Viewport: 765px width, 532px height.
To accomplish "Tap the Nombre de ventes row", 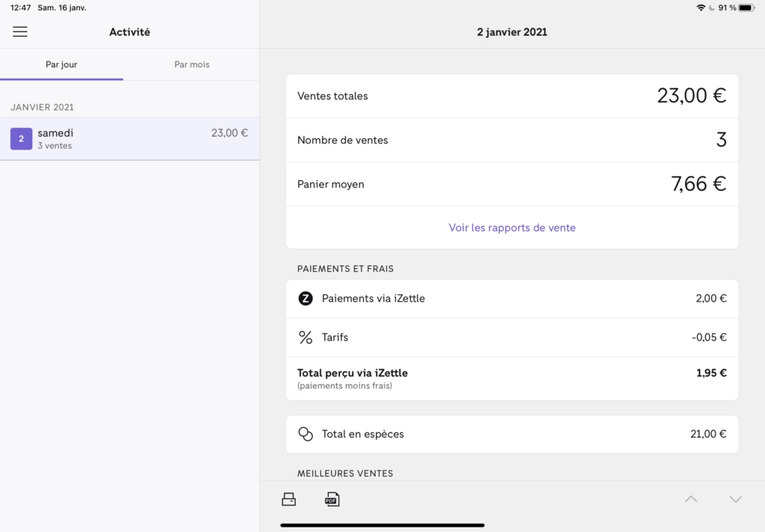I will coord(512,140).
